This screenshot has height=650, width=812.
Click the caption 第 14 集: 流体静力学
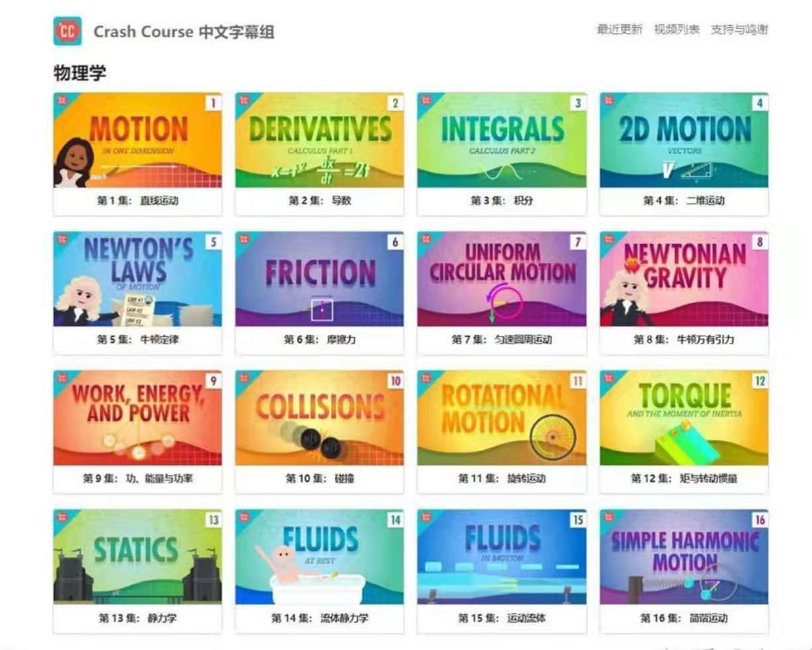(x=320, y=618)
